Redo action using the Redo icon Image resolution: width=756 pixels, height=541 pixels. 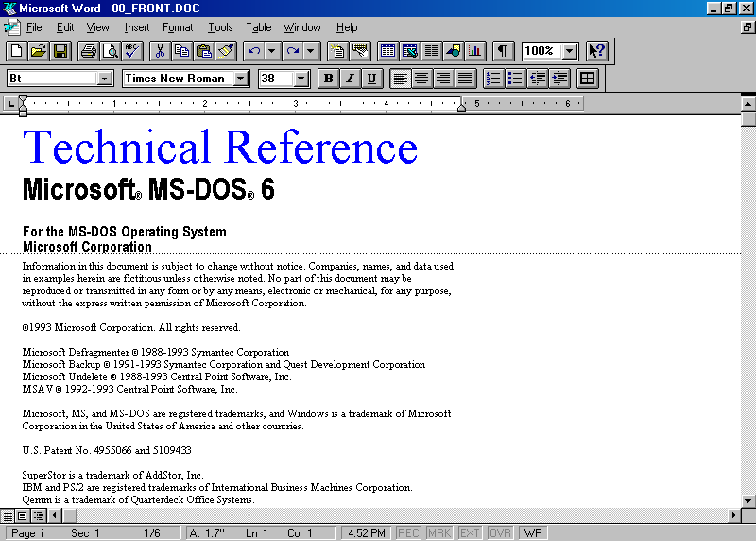[x=293, y=51]
